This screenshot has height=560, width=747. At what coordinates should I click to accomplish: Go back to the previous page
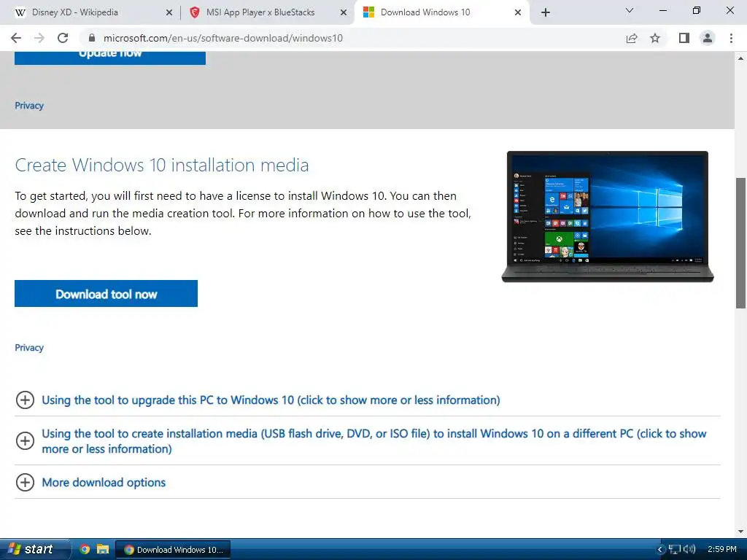[x=16, y=38]
